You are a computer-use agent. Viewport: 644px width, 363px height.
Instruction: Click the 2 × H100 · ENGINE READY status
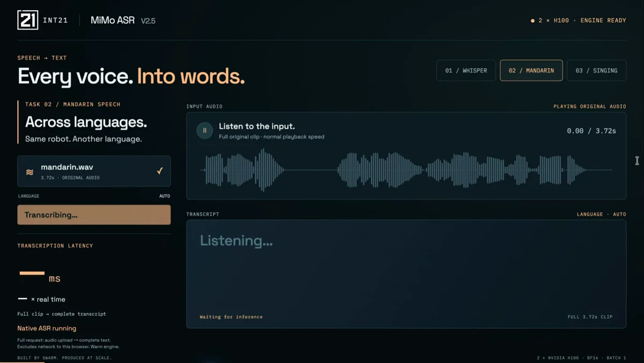coord(582,20)
